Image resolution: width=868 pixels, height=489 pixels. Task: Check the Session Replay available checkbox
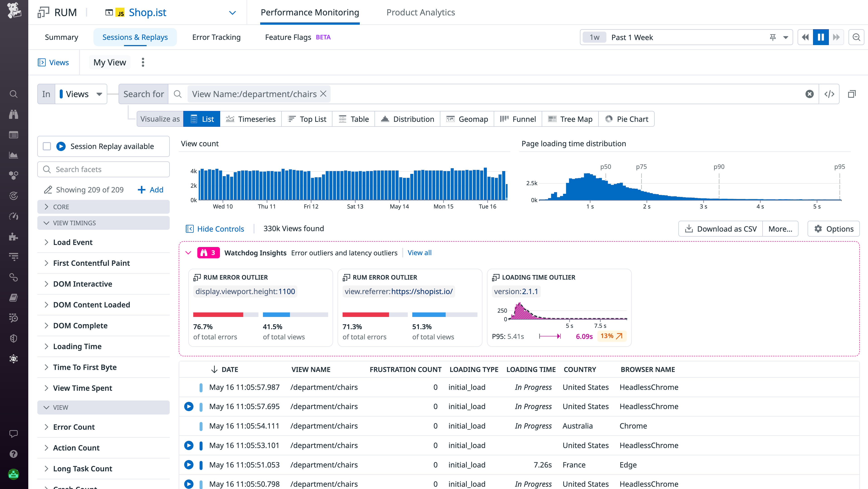point(47,146)
